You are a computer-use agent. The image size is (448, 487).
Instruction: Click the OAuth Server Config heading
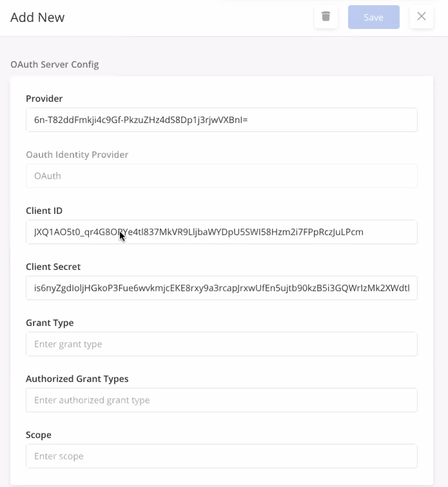click(55, 64)
